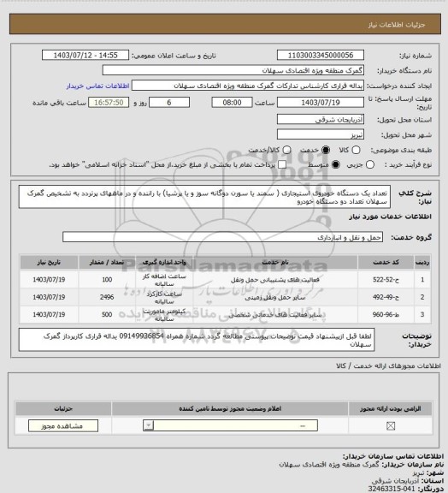448x493 pixels.
Task: Choose the متوسط purchase process type
Action: pos(336,164)
